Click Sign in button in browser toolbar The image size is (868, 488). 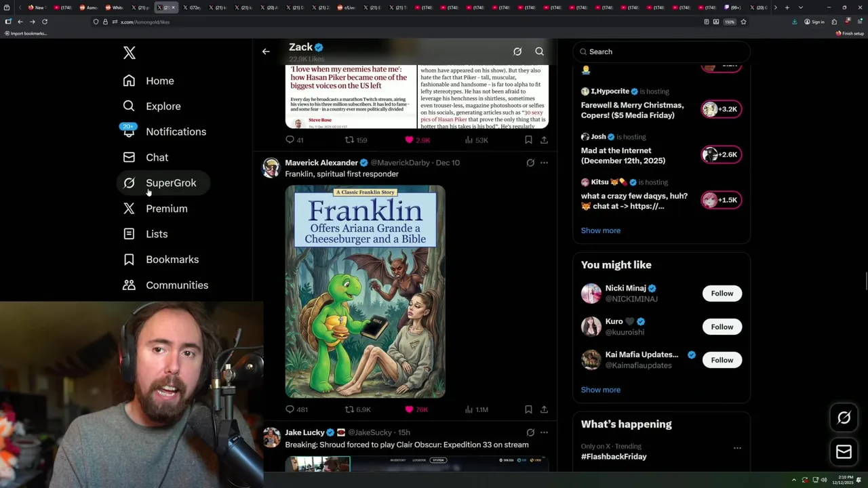pyautogui.click(x=814, y=22)
